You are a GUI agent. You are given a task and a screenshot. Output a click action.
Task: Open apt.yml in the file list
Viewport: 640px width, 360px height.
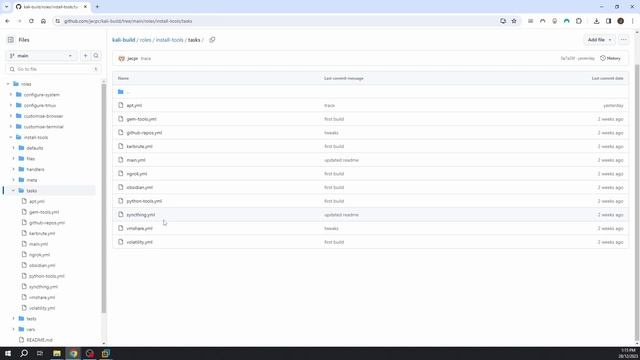134,105
